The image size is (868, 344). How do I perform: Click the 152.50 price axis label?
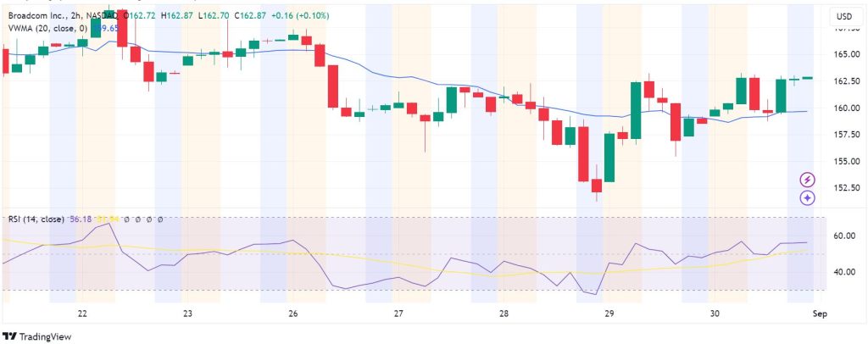click(x=848, y=187)
